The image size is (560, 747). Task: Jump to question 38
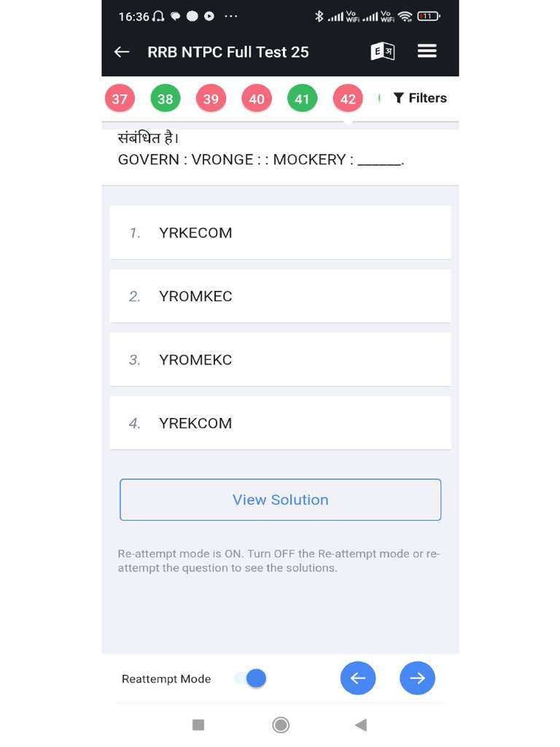click(166, 99)
